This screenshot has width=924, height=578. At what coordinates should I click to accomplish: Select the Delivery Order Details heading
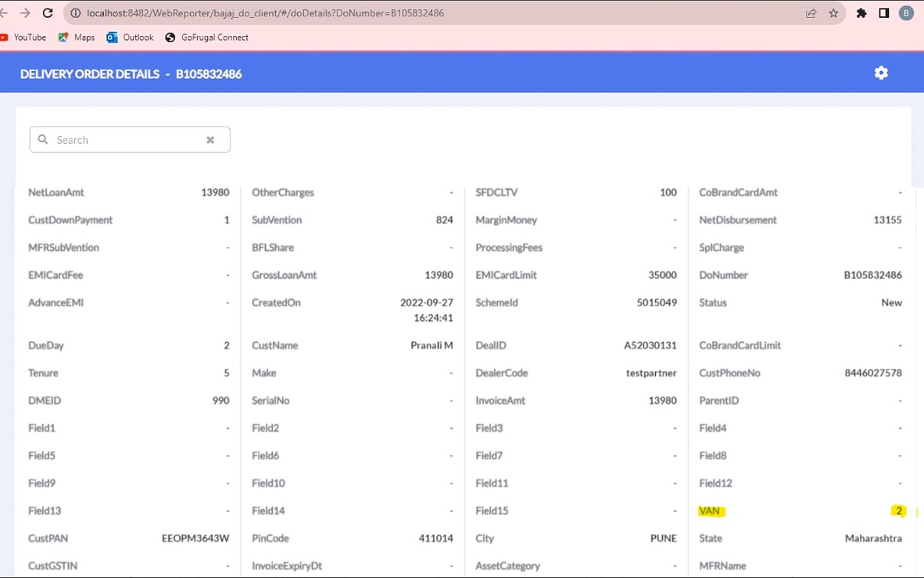tap(131, 74)
